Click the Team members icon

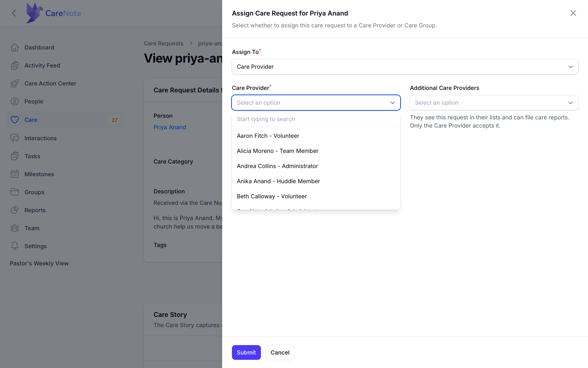tap(15, 228)
